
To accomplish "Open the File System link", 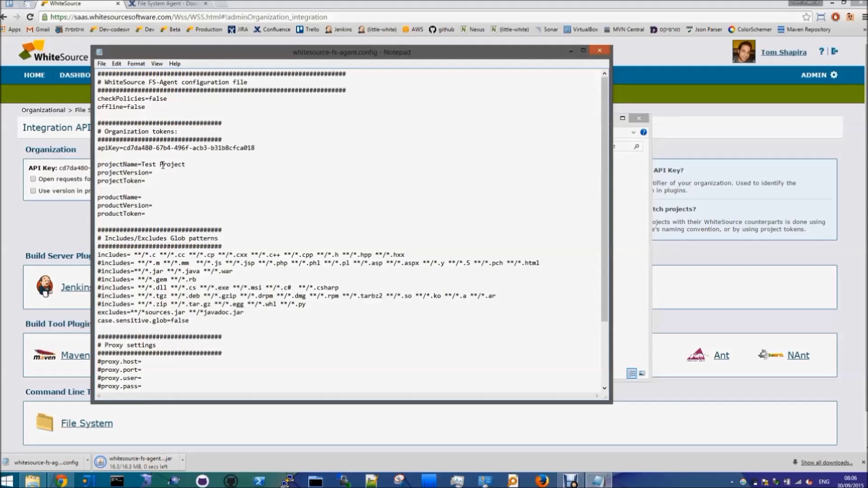I will click(87, 423).
